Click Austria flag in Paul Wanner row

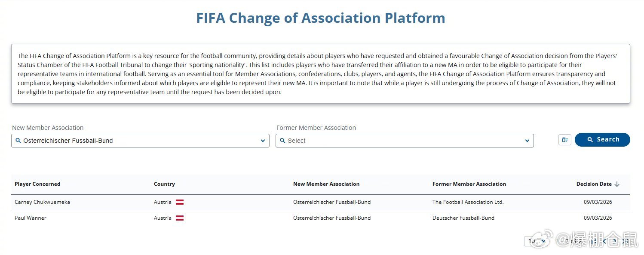point(180,218)
